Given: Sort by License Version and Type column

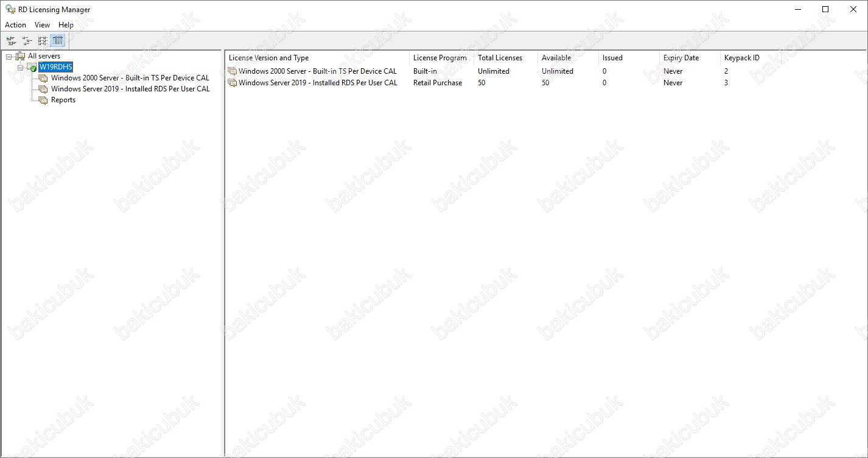Looking at the screenshot, I should (317, 58).
